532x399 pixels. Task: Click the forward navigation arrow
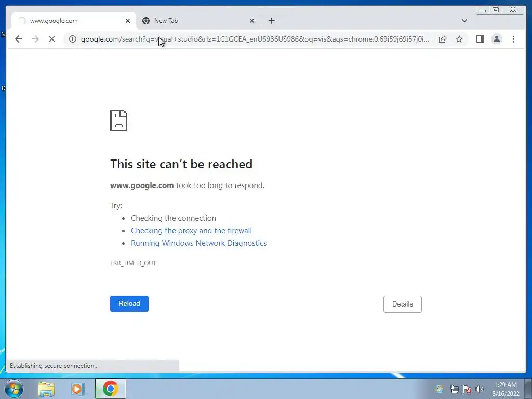point(35,39)
